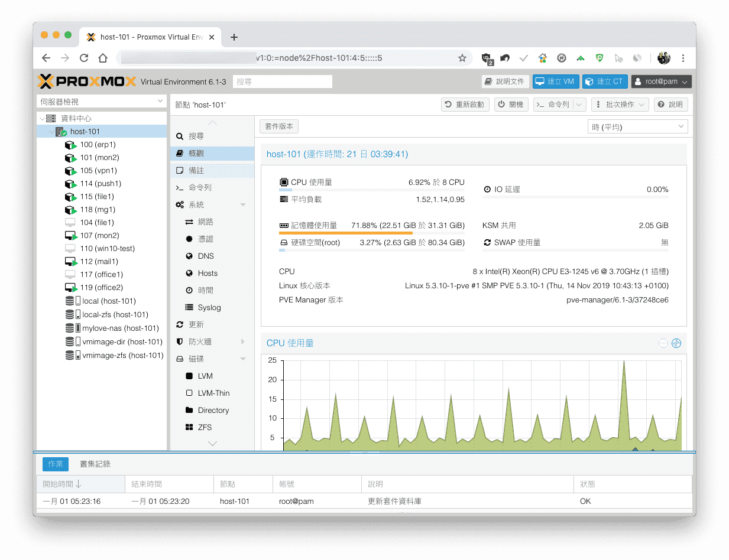Switch to 作業 tasks tab
This screenshot has width=729, height=560.
tap(56, 464)
